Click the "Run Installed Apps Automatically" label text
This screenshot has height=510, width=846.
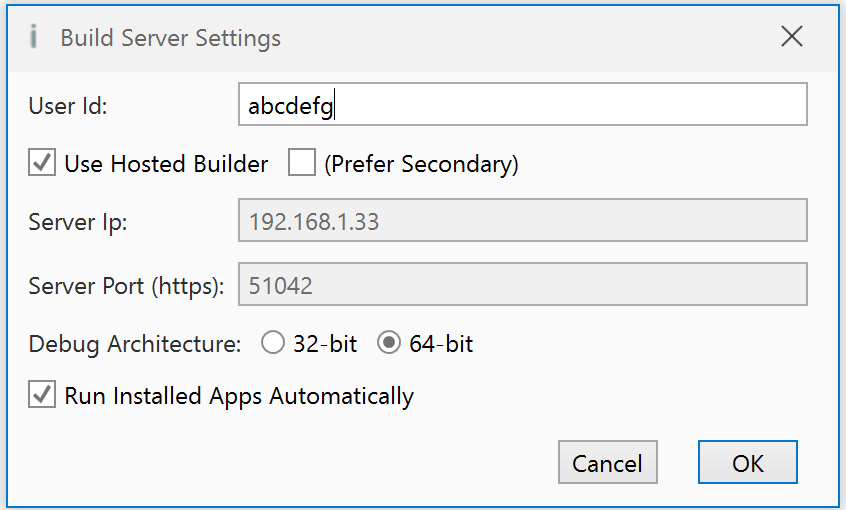239,396
